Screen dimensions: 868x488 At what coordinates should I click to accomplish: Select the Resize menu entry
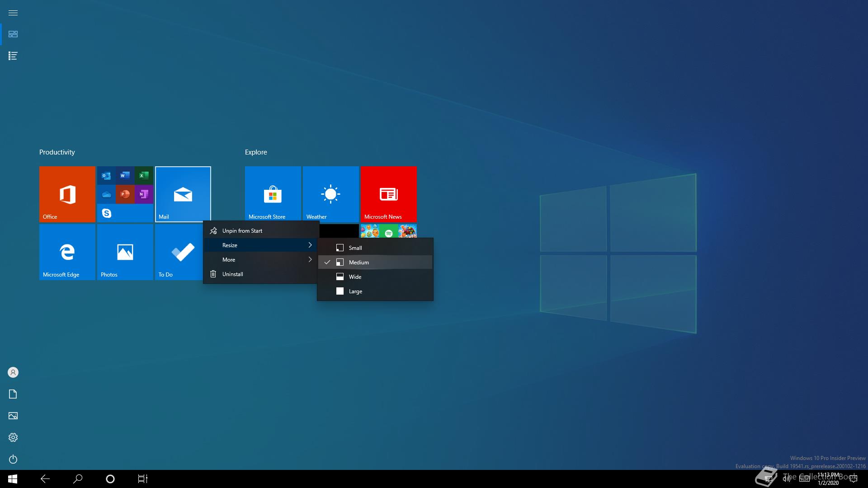coord(261,245)
